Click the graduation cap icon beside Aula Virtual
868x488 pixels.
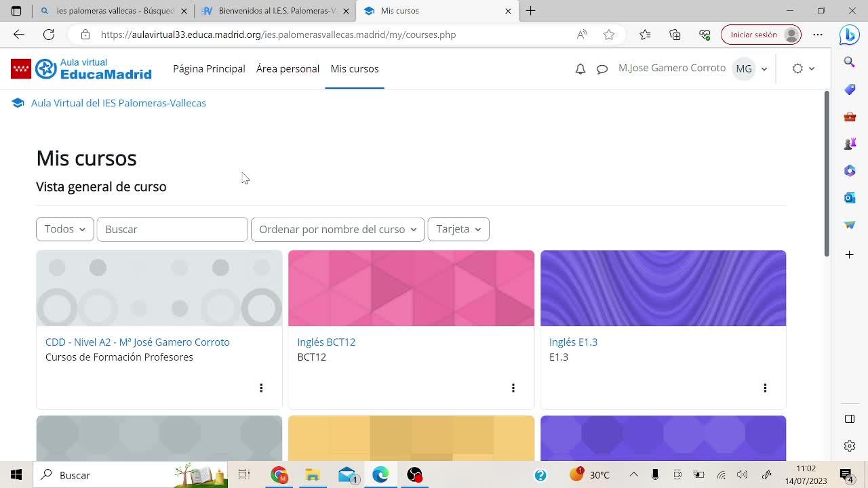tap(18, 103)
